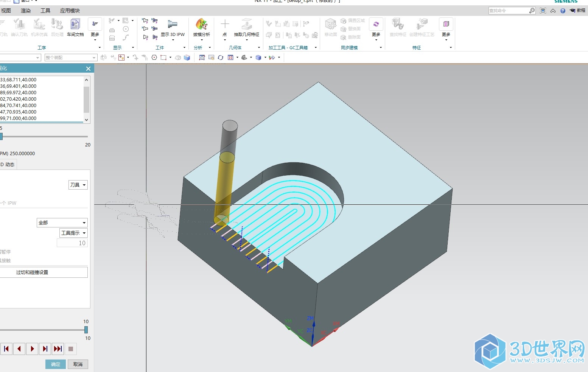
Task: Open the 全部 dropdown
Action: tap(62, 223)
